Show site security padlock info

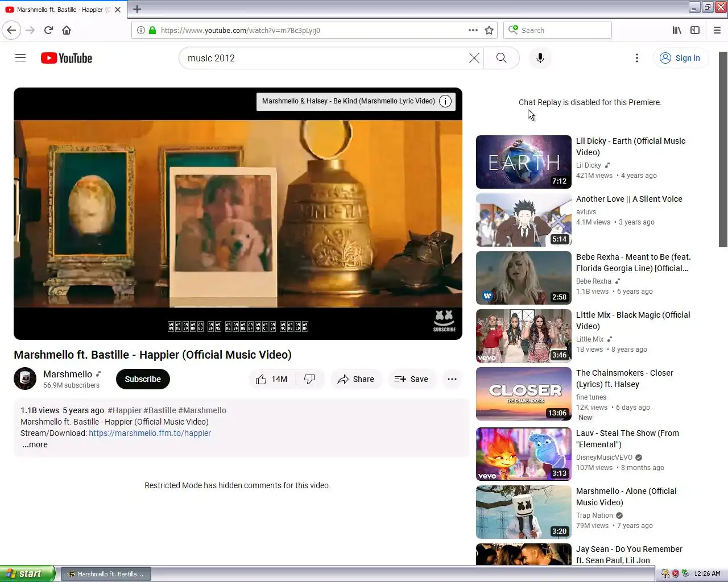click(152, 30)
